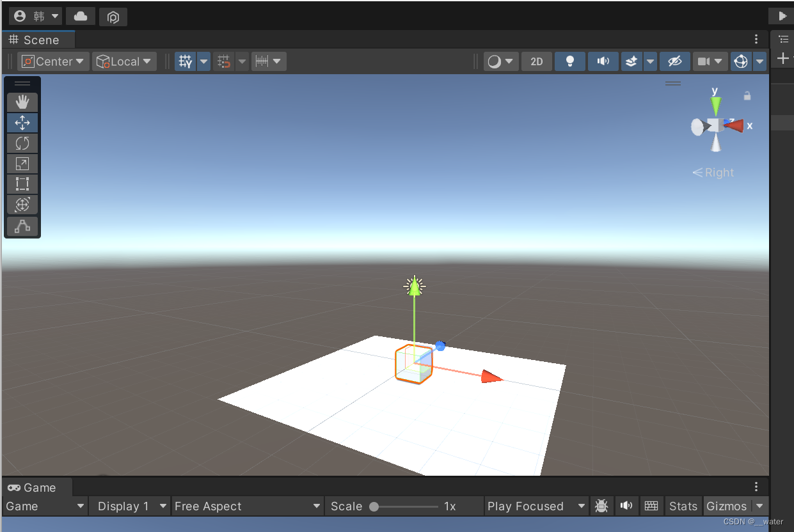Screen dimensions: 794x532
Task: Open the Local handle rotation dropdown
Action: tap(123, 61)
